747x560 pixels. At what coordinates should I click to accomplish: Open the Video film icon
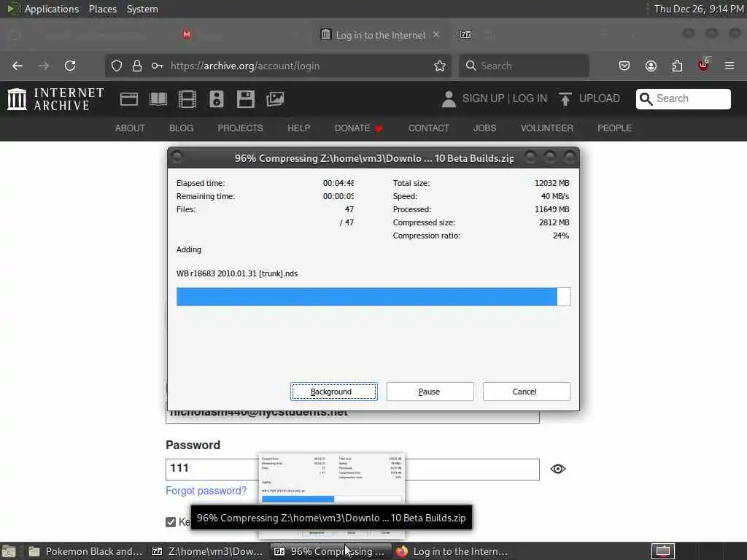tap(187, 99)
